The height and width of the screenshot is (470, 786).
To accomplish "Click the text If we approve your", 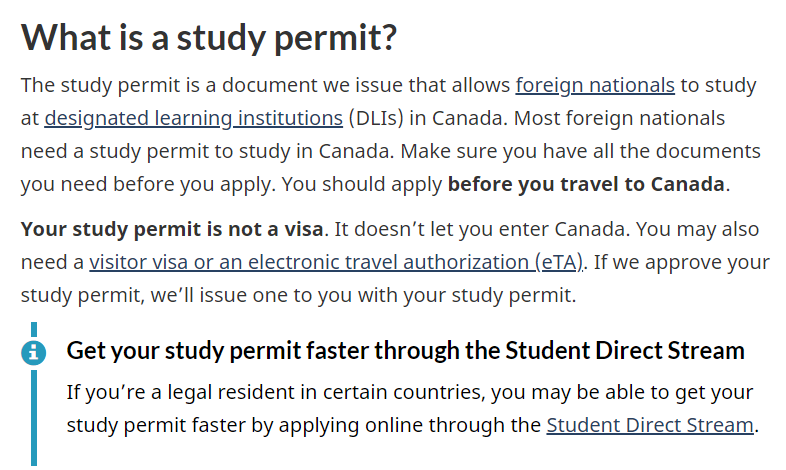I will pyautogui.click(x=682, y=263).
